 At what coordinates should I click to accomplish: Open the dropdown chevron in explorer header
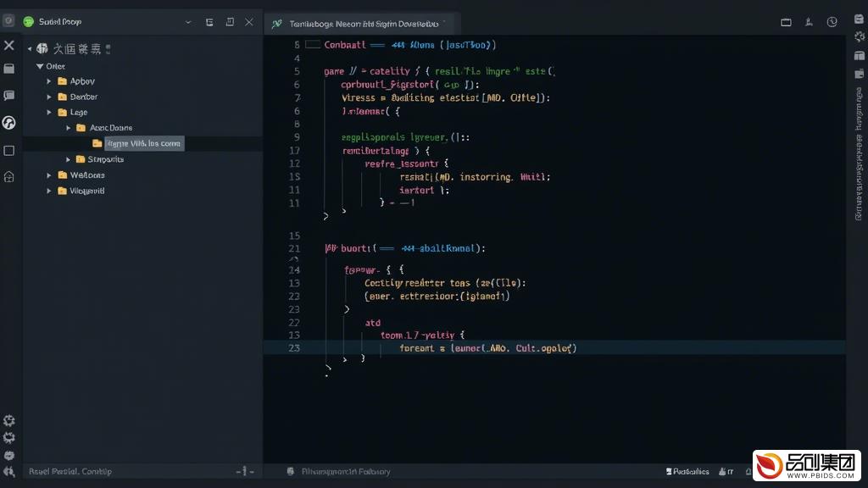point(188,22)
